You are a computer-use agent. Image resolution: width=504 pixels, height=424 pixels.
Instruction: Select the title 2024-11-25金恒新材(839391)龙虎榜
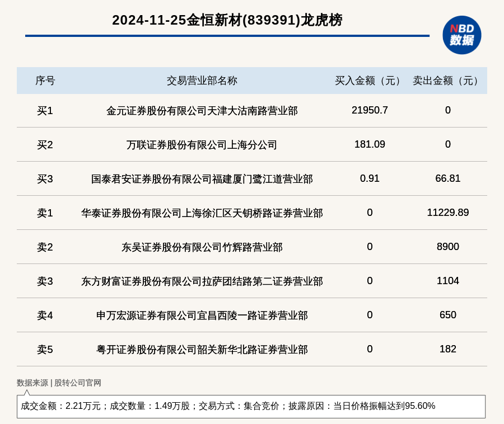coord(227,20)
